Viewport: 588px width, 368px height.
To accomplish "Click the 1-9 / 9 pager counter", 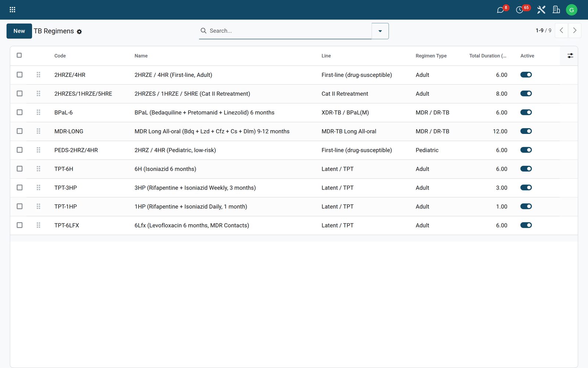I will click(x=543, y=31).
